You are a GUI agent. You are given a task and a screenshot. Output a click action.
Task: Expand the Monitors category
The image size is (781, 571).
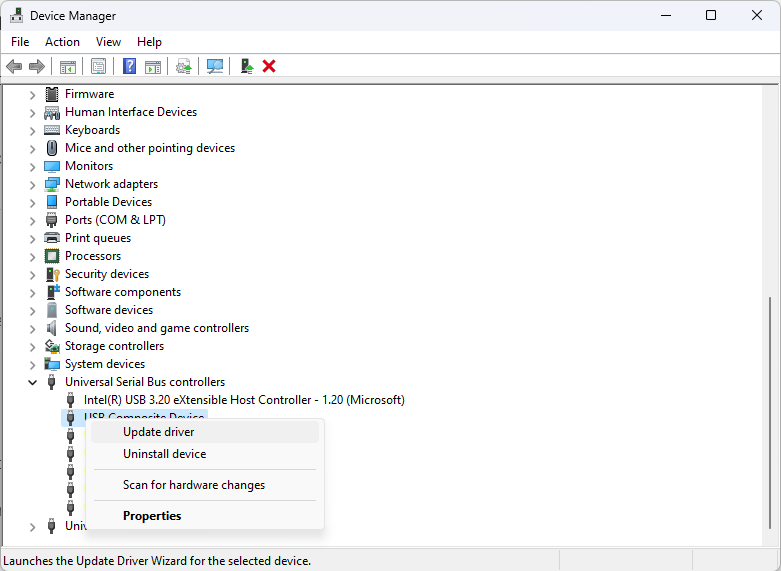coord(32,167)
